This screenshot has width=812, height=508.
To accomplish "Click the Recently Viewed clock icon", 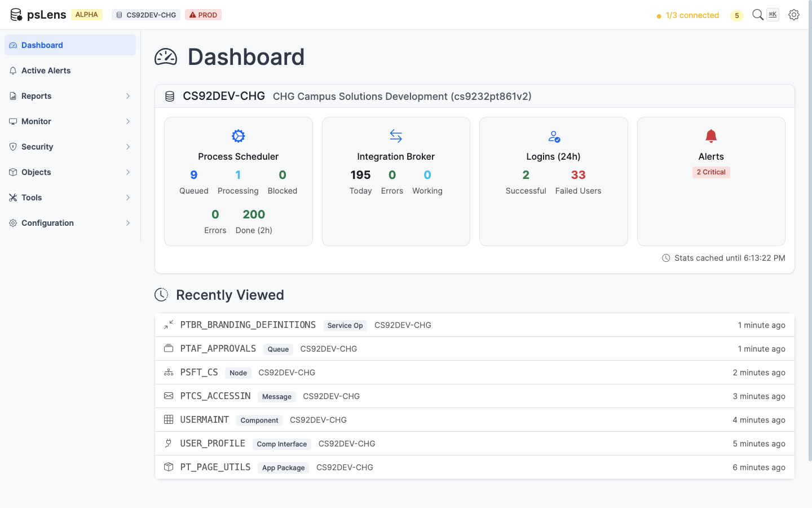I will pyautogui.click(x=161, y=295).
